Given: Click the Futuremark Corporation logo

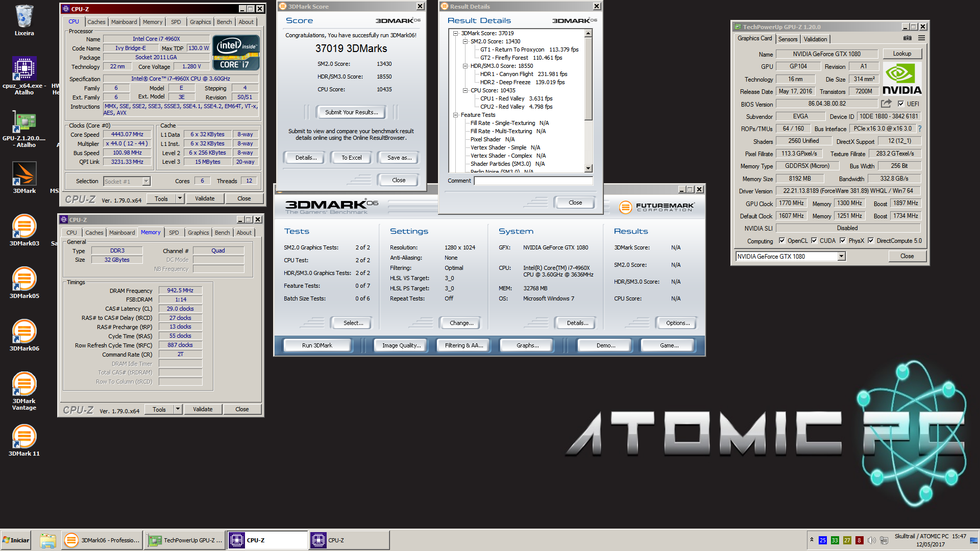Looking at the screenshot, I should coord(656,207).
